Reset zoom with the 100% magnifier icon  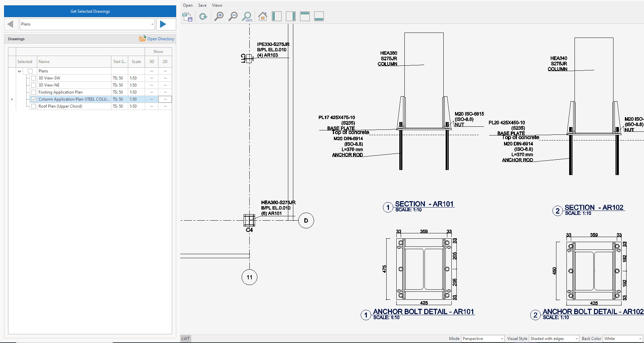tap(247, 16)
